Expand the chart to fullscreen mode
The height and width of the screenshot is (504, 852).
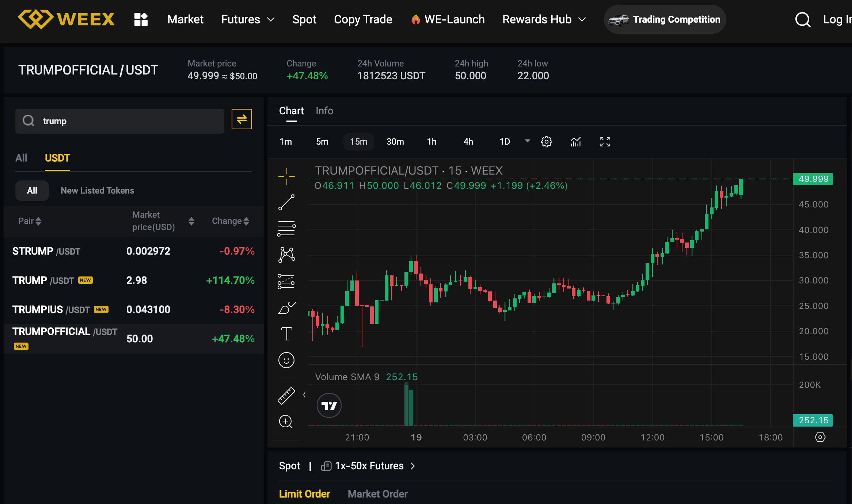pos(605,142)
